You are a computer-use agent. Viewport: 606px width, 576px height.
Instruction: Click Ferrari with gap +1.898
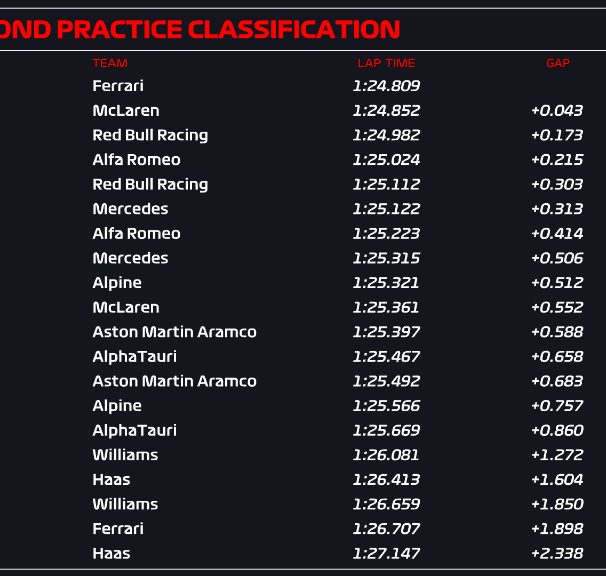[118, 529]
